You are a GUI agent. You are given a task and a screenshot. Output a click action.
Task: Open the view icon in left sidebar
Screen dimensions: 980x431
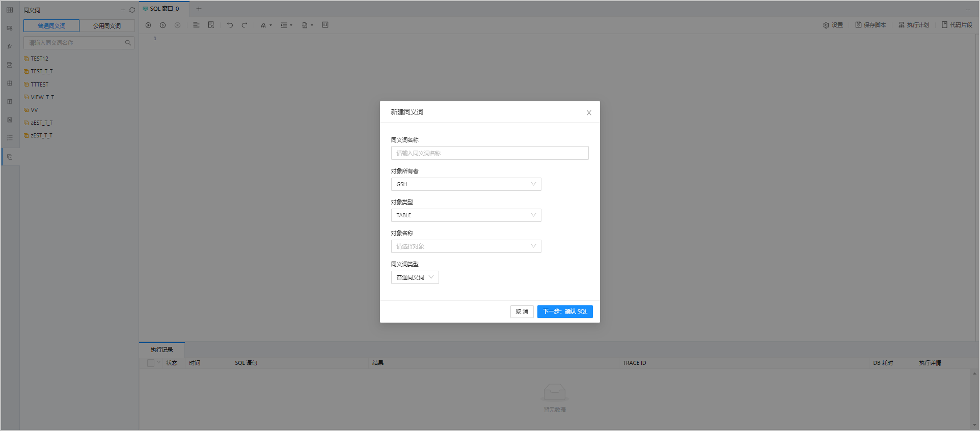[x=10, y=28]
